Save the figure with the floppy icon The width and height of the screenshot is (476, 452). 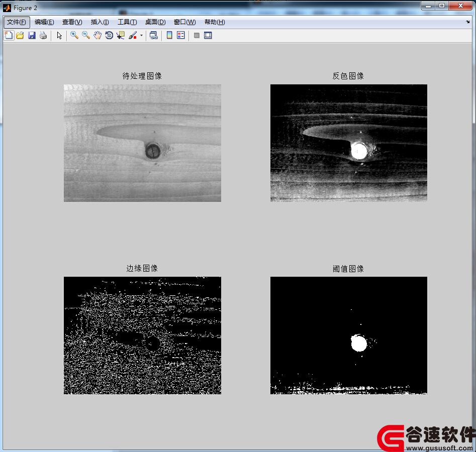click(x=32, y=36)
